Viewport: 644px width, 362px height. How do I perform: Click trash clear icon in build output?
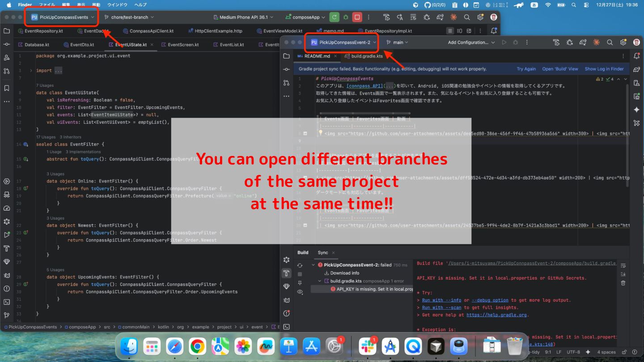[623, 283]
